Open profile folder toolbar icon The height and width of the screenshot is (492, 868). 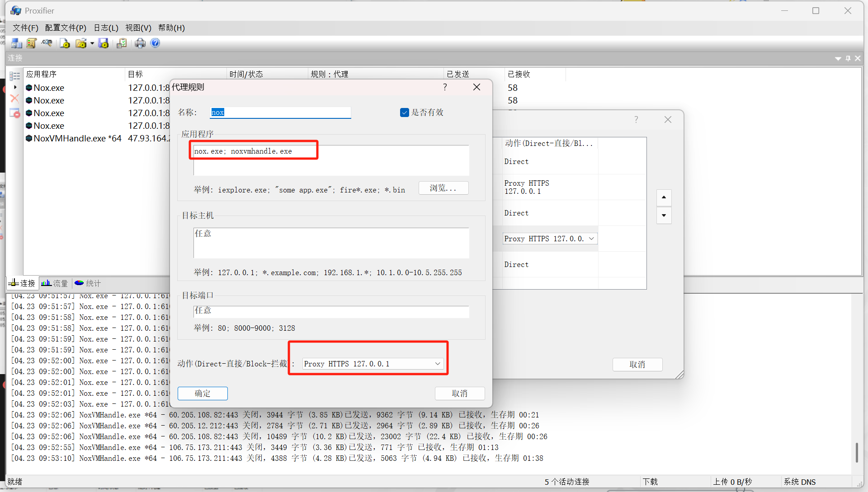81,43
